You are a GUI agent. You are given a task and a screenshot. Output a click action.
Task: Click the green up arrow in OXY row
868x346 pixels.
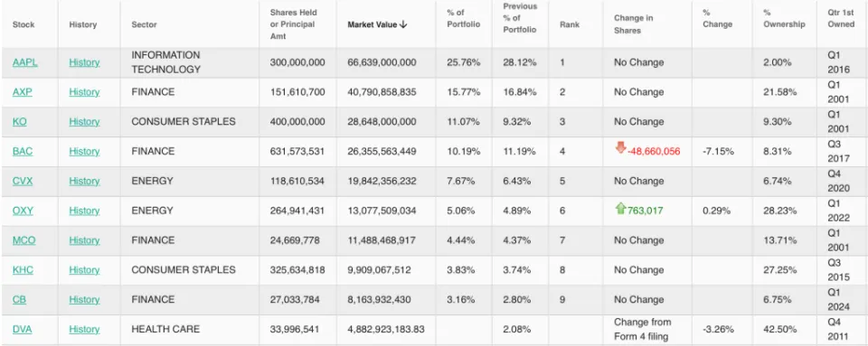620,209
